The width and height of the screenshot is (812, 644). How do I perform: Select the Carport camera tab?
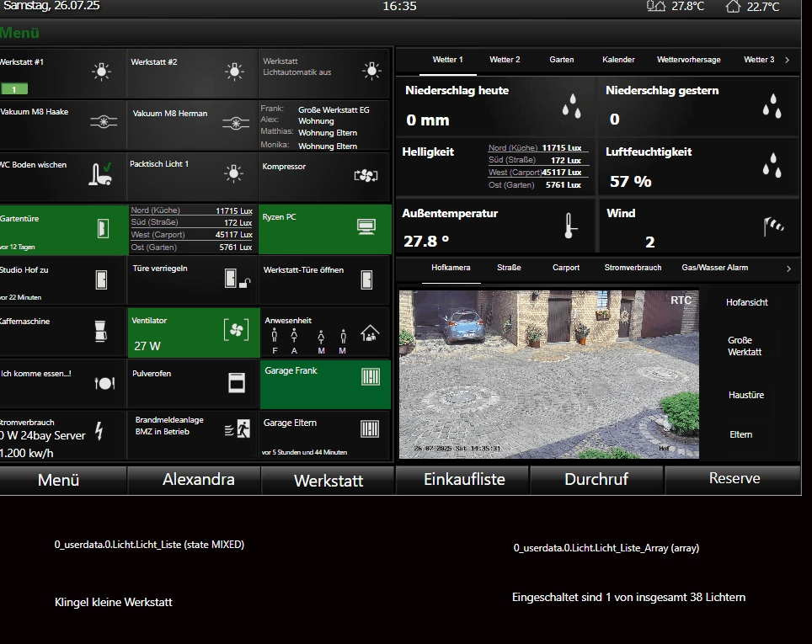[x=566, y=268]
